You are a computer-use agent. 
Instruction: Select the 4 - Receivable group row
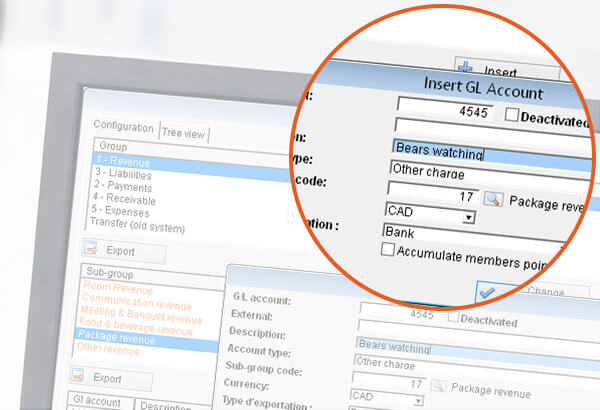click(124, 199)
